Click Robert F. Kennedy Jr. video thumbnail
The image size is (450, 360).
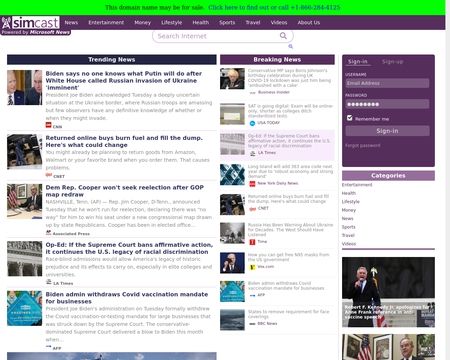(x=388, y=292)
